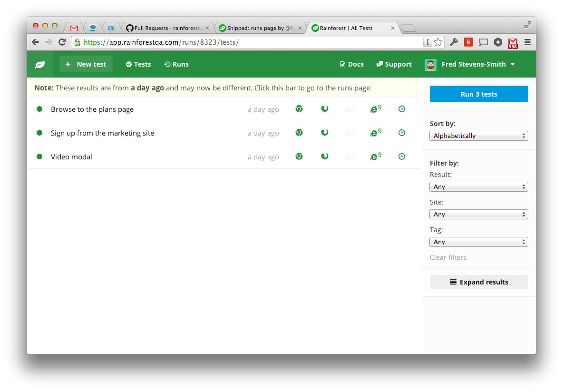The width and height of the screenshot is (563, 392).
Task: Open the Runs page
Action: 176,64
